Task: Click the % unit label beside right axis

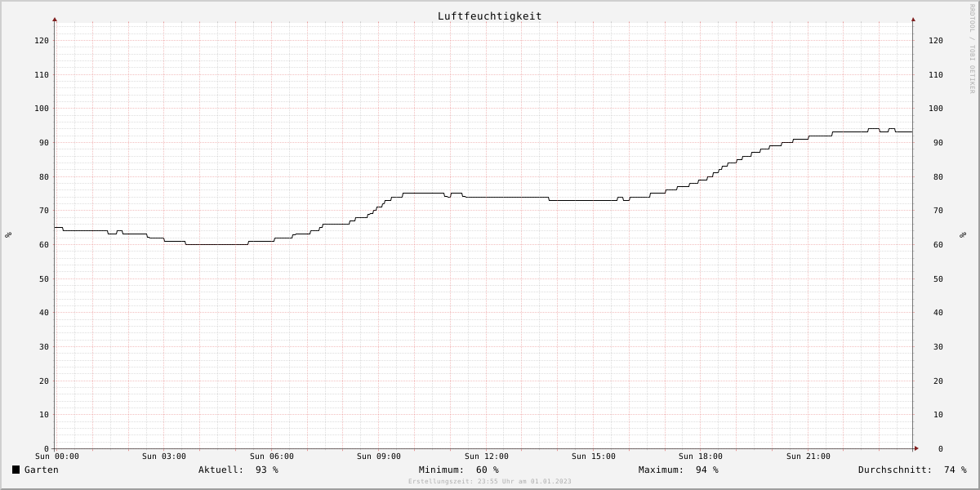Action: pos(963,235)
